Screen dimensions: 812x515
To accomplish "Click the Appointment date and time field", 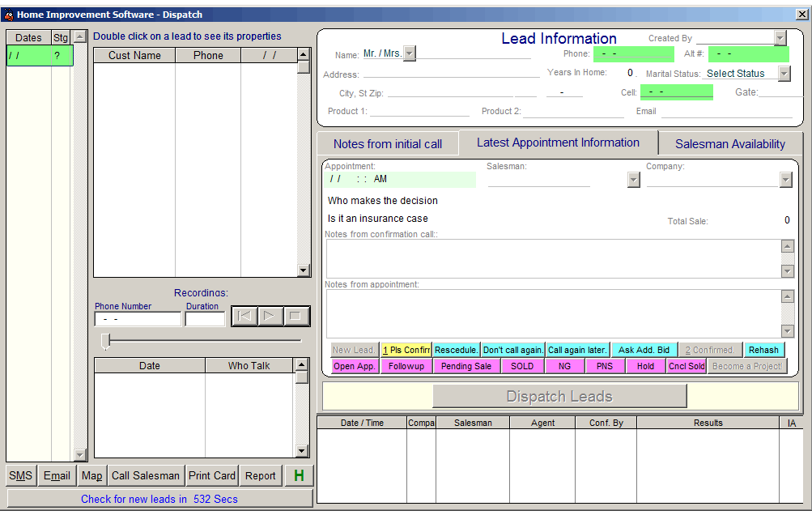I will (400, 179).
